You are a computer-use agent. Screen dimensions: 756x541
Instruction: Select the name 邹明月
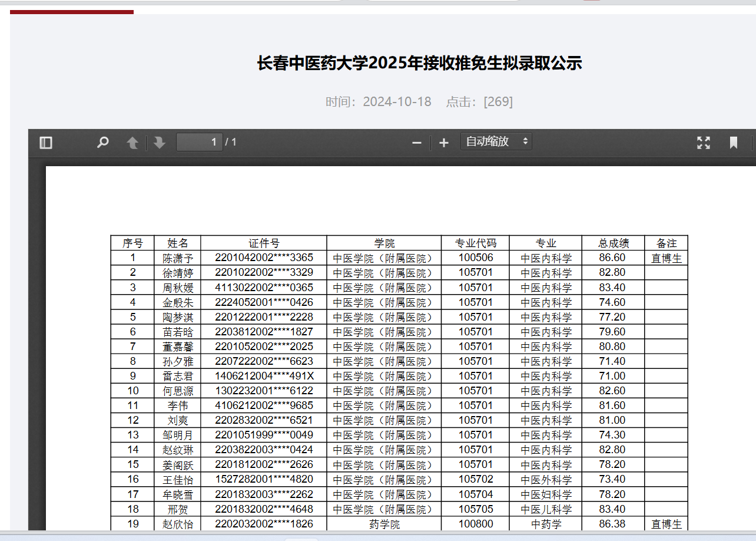pos(178,435)
